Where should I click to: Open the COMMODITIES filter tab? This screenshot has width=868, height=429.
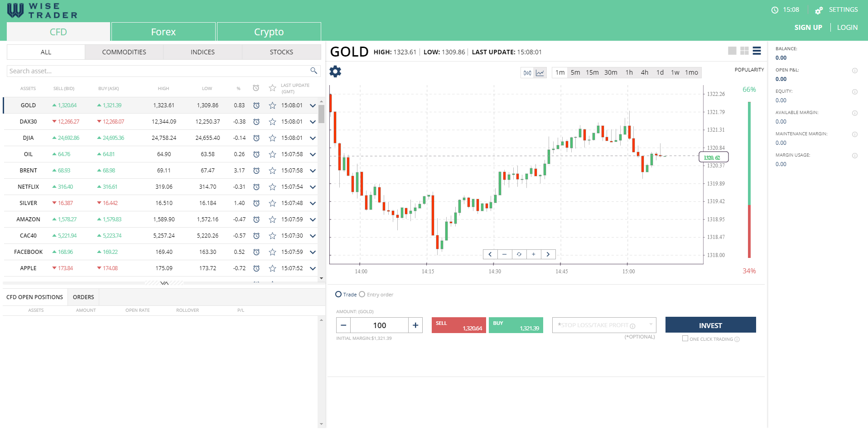click(124, 52)
